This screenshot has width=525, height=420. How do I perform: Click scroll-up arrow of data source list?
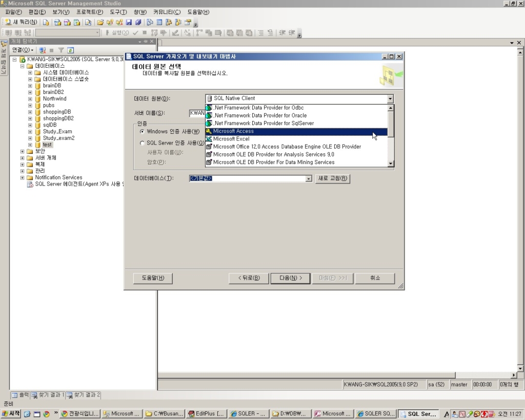390,108
